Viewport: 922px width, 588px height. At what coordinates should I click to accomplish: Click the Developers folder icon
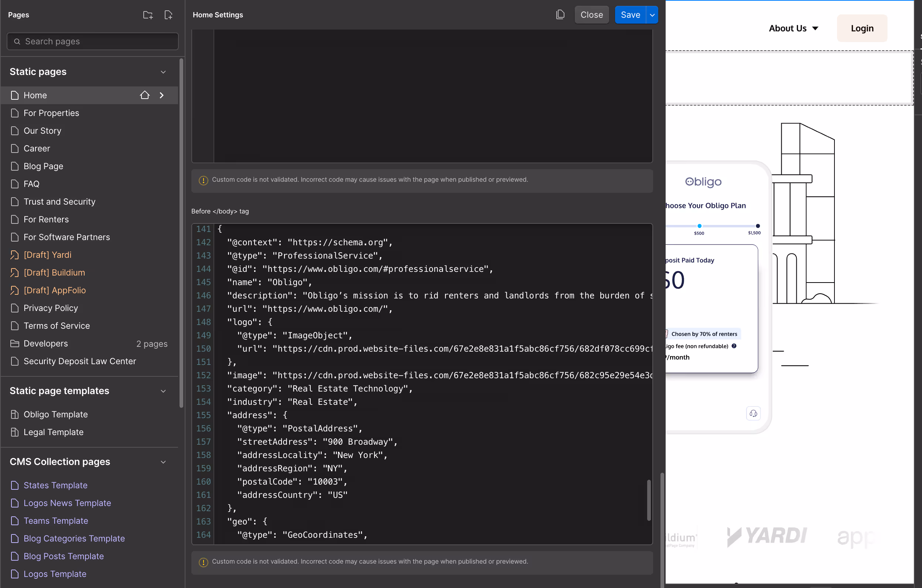click(x=15, y=343)
